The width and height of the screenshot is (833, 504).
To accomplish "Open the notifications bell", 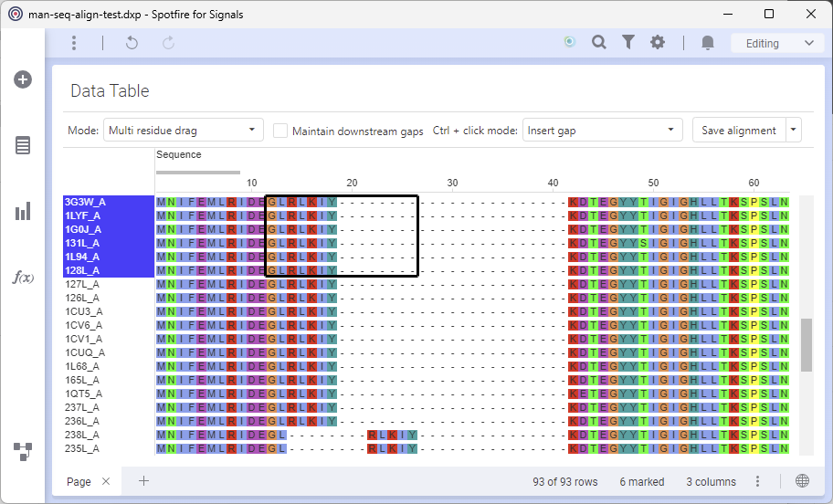I will [707, 43].
